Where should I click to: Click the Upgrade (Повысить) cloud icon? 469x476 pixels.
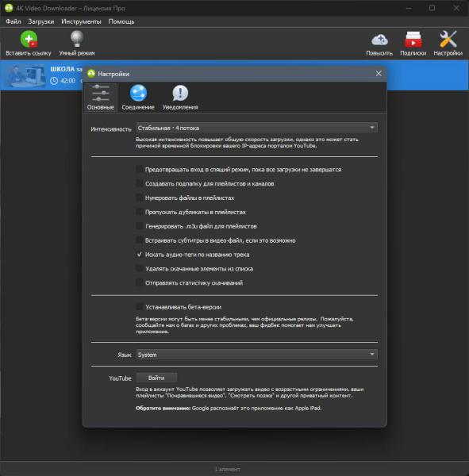pyautogui.click(x=379, y=40)
